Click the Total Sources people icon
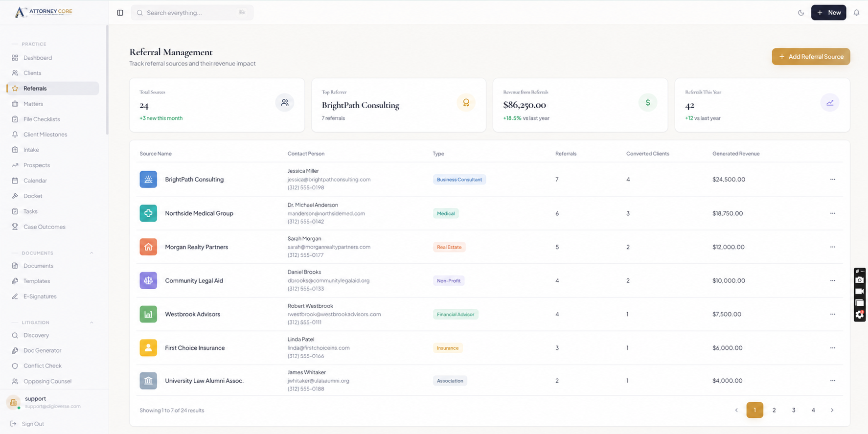Viewport: 868px width, 434px height. [x=285, y=103]
